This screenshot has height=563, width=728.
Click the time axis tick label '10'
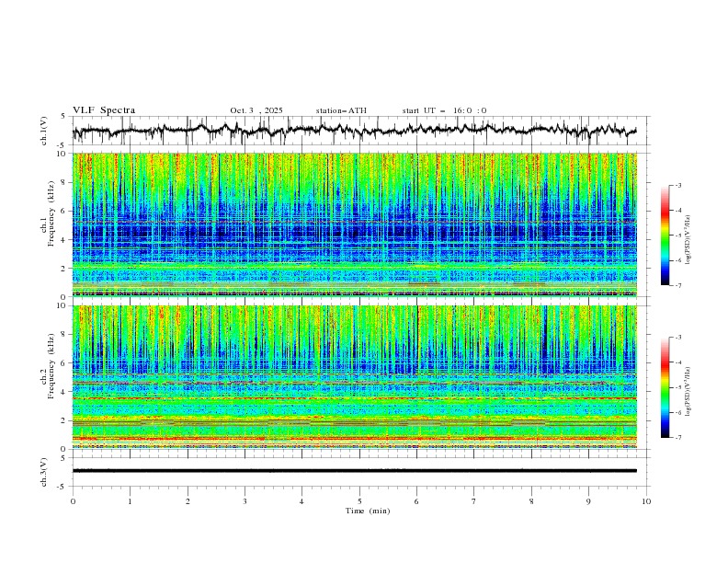click(x=646, y=501)
